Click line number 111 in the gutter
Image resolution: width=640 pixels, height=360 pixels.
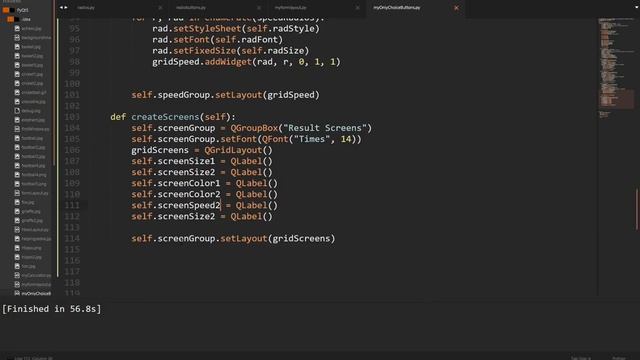click(x=72, y=205)
